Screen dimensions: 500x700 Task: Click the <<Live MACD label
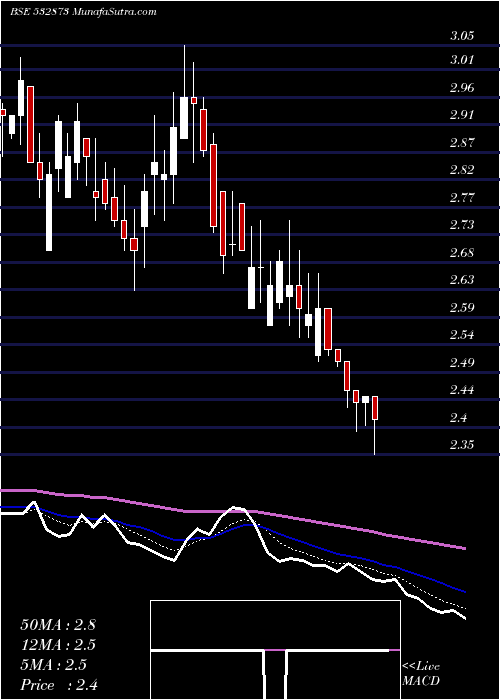(x=421, y=674)
